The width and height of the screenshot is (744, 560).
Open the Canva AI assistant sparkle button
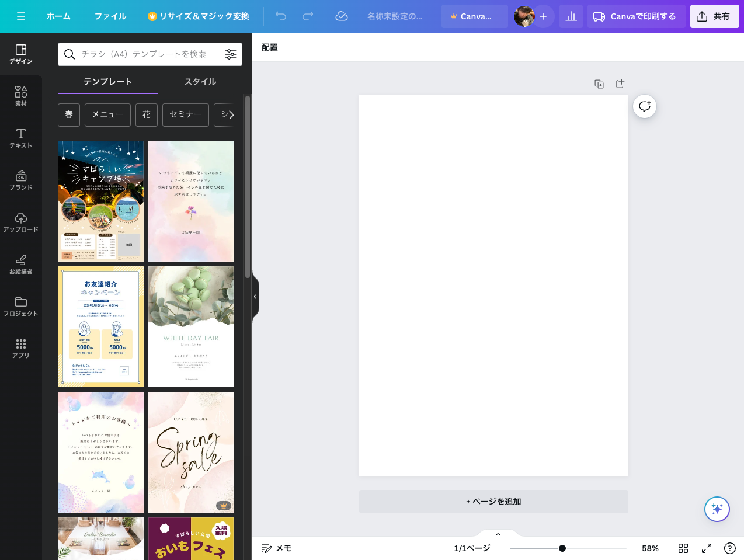717,509
